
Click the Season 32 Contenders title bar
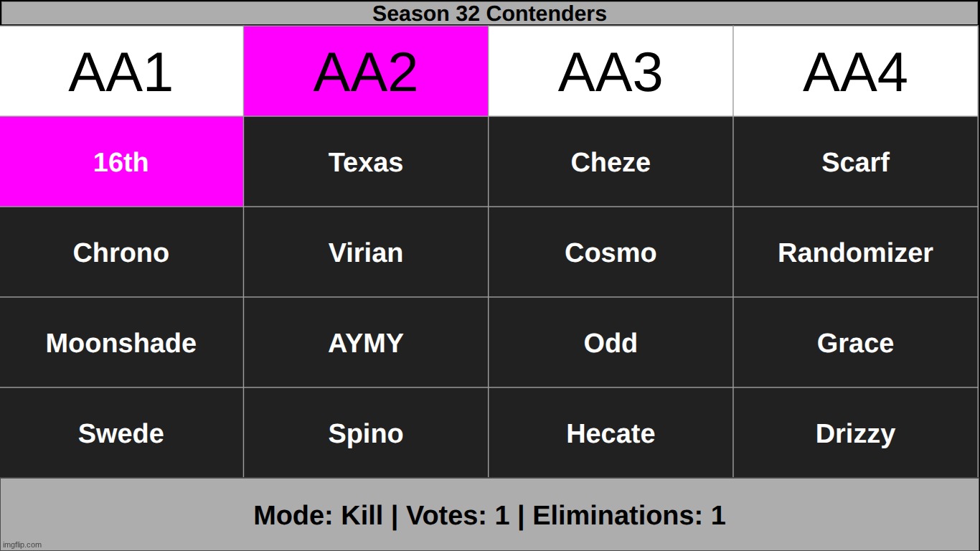click(x=489, y=13)
